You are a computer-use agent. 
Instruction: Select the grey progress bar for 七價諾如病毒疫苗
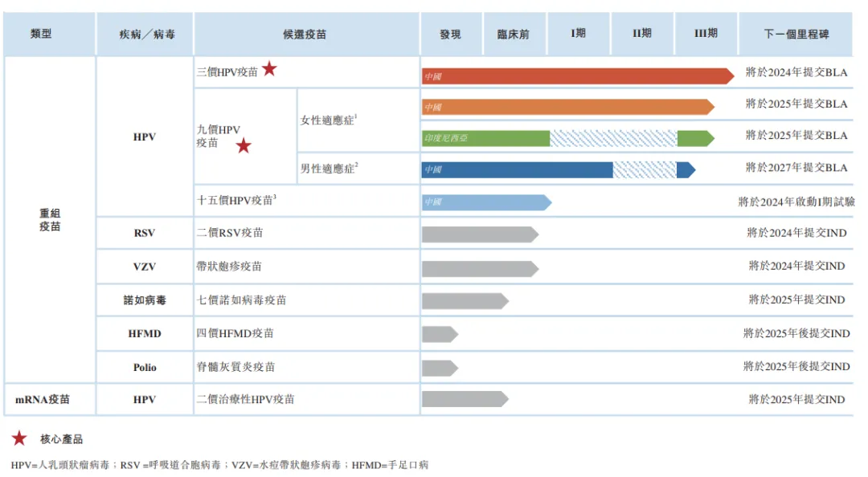coord(465,301)
